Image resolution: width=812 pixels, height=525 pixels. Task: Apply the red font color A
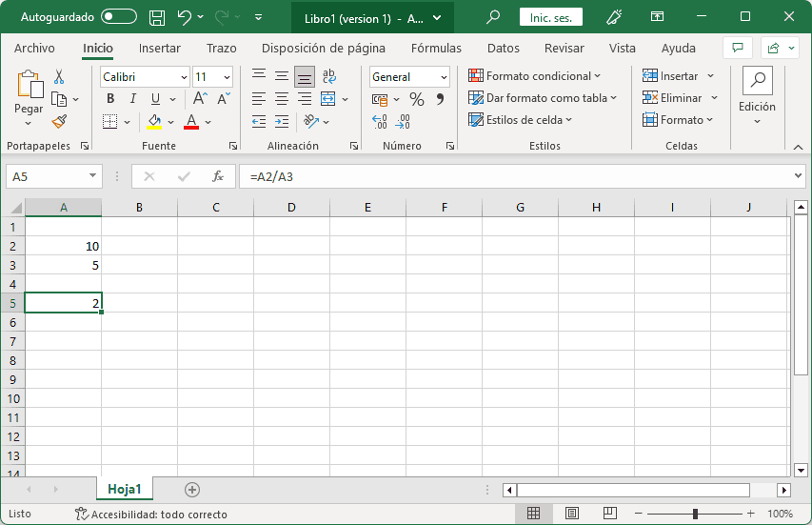191,122
